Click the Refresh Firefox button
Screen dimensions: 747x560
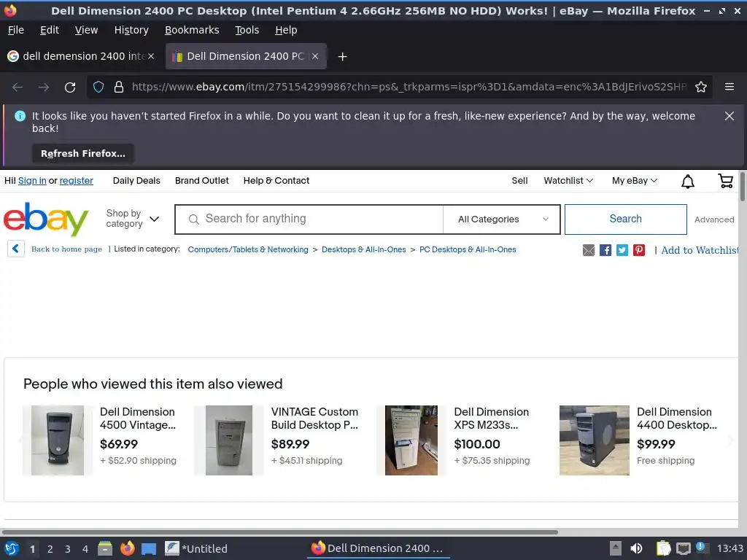tap(83, 154)
